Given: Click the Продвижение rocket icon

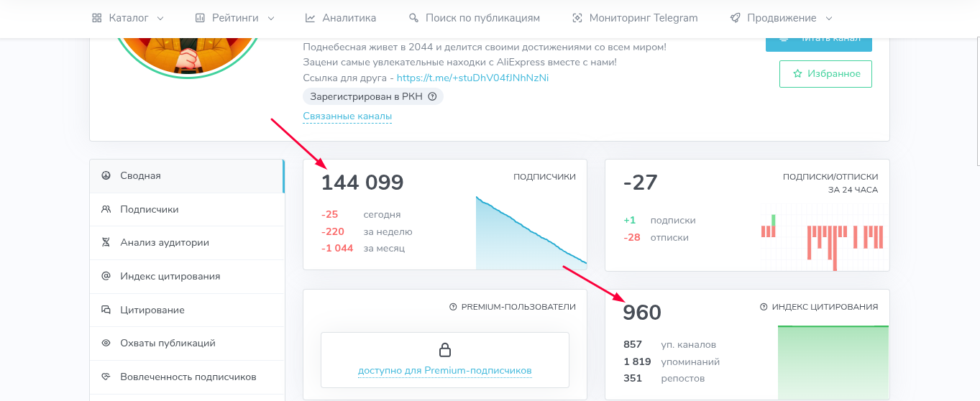Looking at the screenshot, I should 735,18.
